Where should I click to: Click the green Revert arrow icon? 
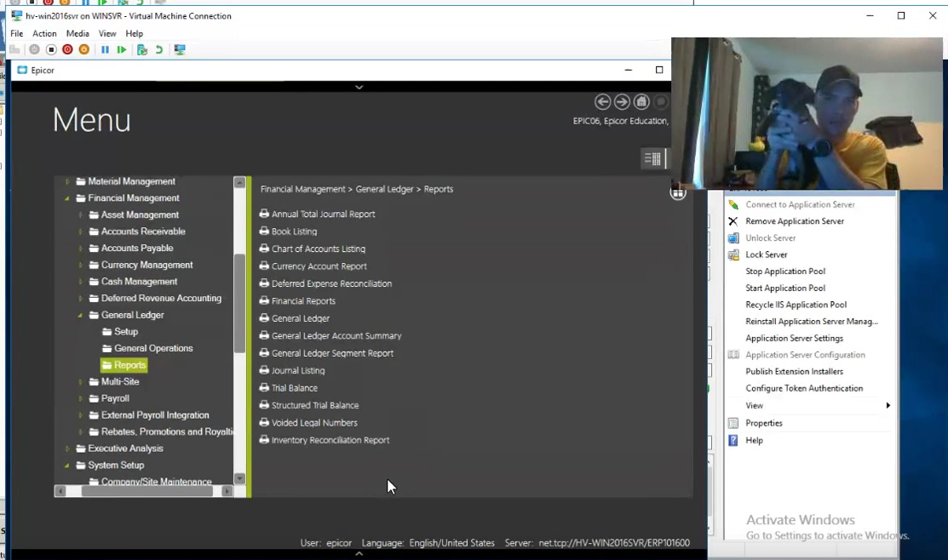coord(159,49)
